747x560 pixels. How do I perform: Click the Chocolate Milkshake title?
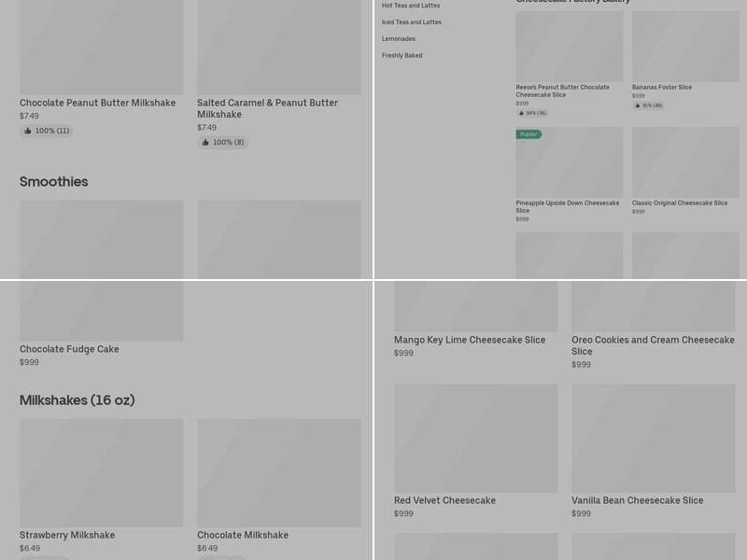point(243,535)
